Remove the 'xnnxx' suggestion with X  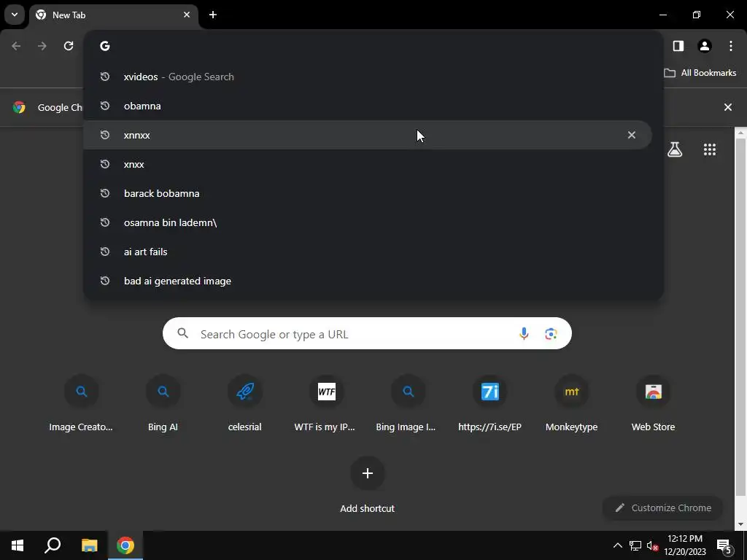(632, 135)
